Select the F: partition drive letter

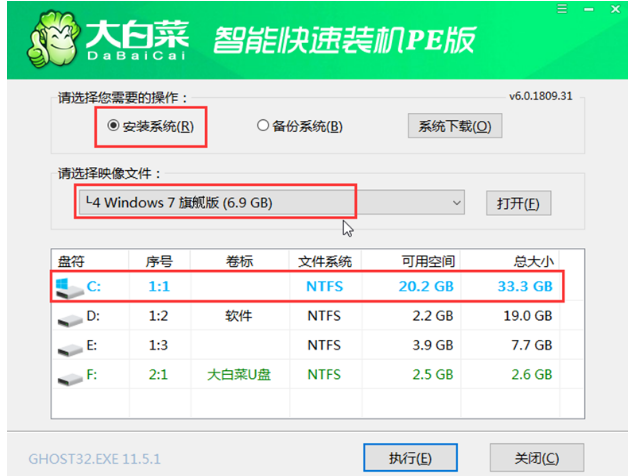pos(92,375)
